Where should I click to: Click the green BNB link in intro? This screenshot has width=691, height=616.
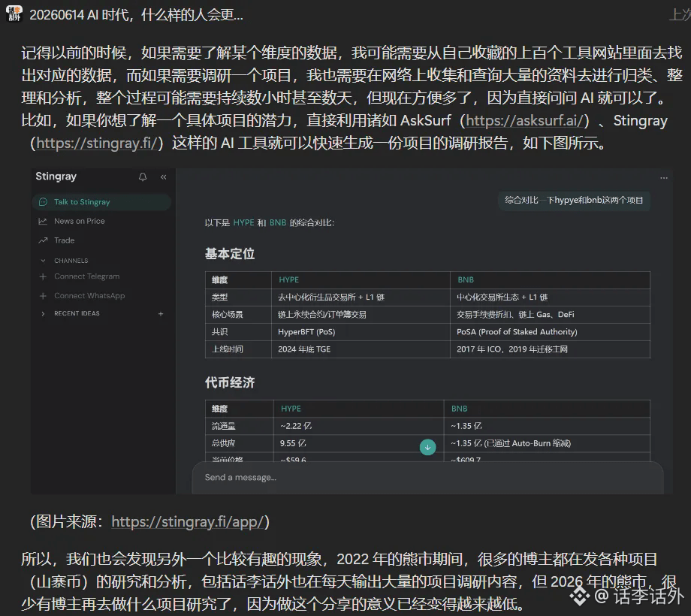pyautogui.click(x=278, y=223)
